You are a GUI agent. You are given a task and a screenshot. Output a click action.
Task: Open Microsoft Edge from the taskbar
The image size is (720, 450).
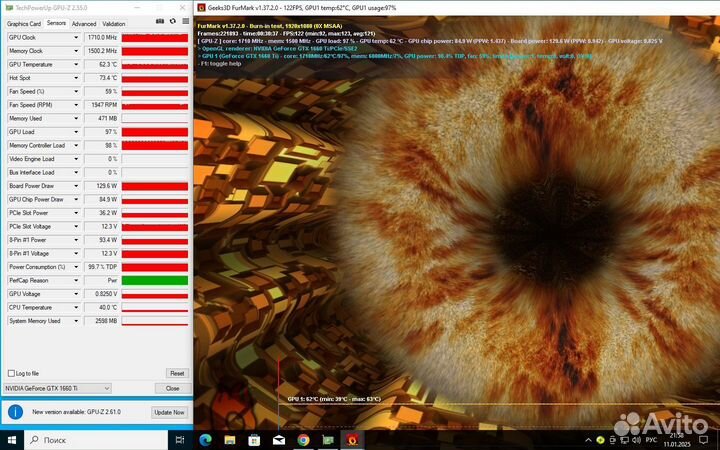(206, 440)
